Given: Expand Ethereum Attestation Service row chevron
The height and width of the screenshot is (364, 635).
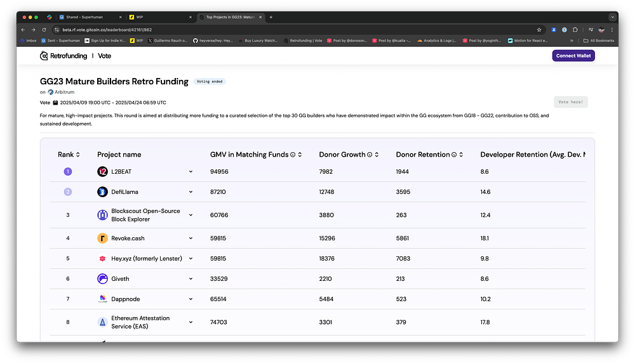Looking at the screenshot, I should [190, 322].
